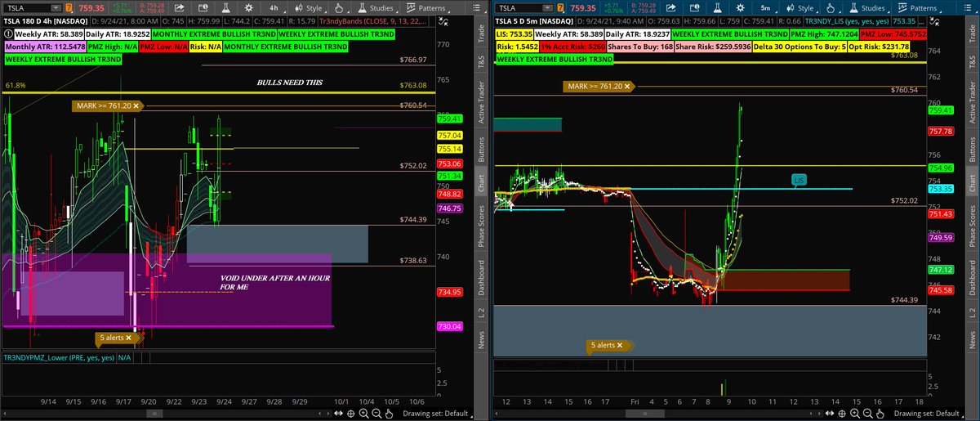Click the TR3NDYPMZ_Lower study label on left chart
Image resolution: width=980 pixels, height=421 pixels.
[x=59, y=357]
